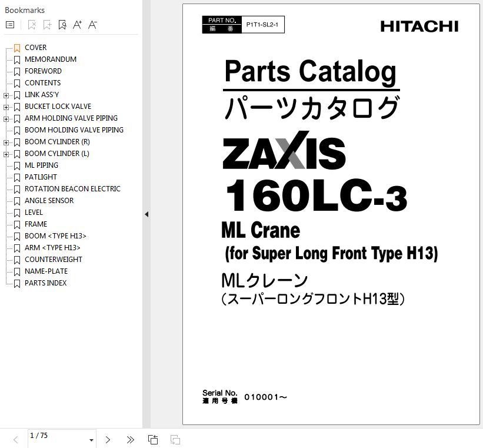This screenshot has height=448, width=483.
Task: Expand ARM HOLDING VALVE PIPING bookmark
Action: [x=6, y=119]
